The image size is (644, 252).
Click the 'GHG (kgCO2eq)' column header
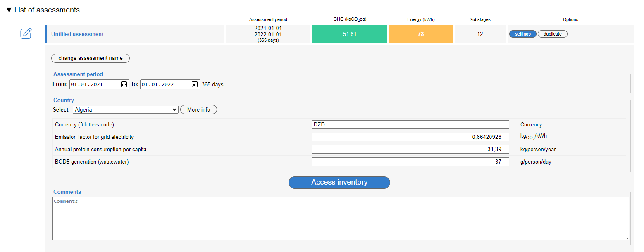[x=350, y=19]
